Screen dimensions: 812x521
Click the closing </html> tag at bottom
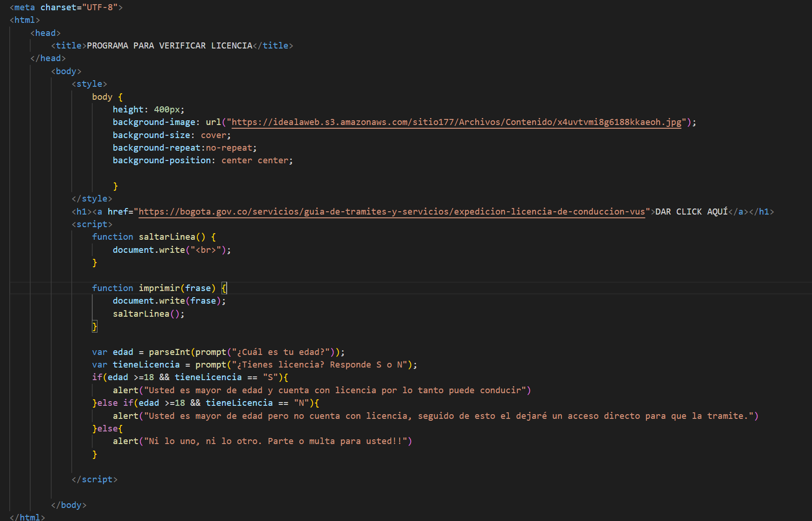click(x=28, y=517)
